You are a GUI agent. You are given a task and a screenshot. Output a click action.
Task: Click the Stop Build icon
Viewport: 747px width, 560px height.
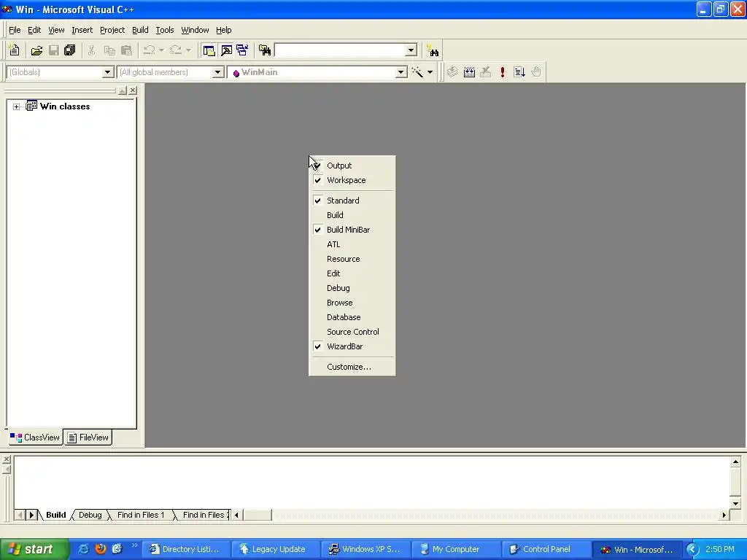485,72
